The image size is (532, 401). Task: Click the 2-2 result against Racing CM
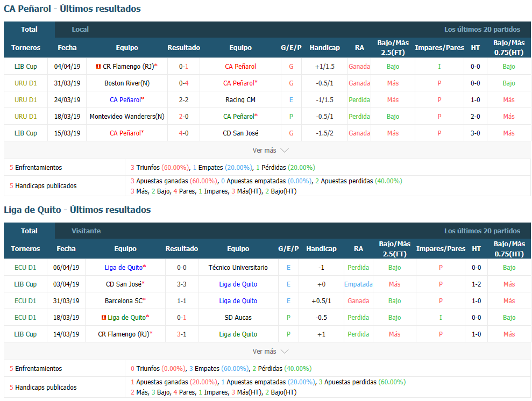point(183,99)
